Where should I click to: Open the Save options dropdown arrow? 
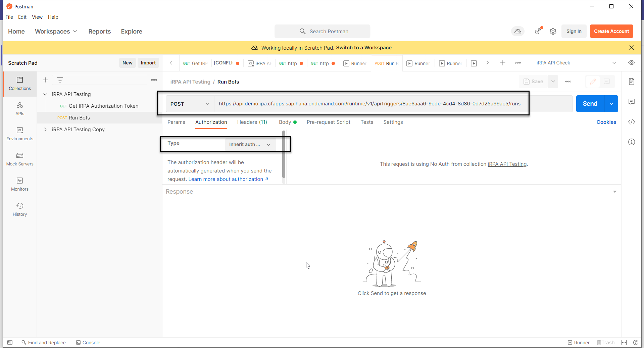[553, 82]
